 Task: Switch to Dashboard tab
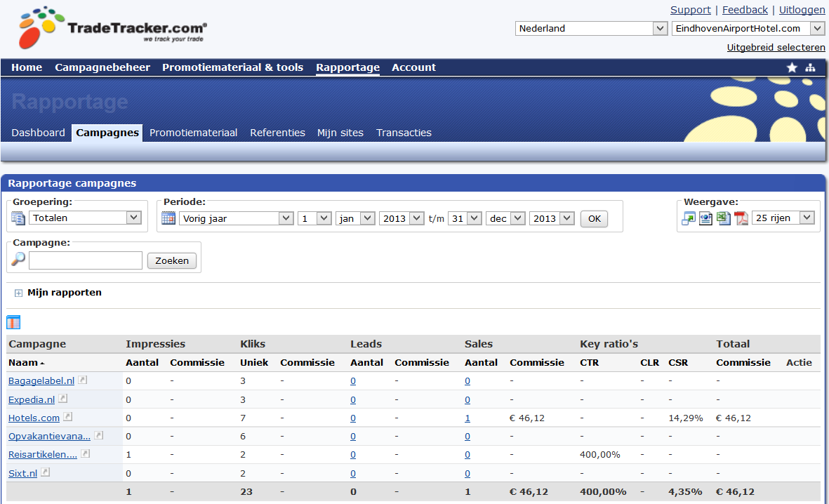coord(38,133)
